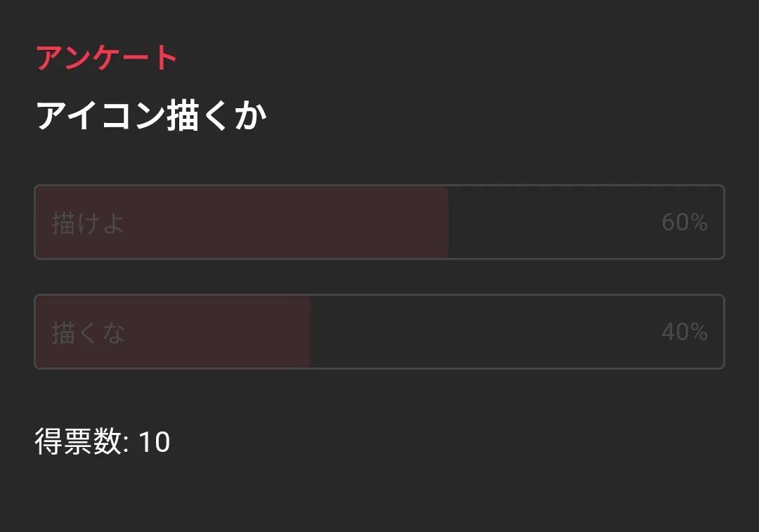Click the 描くな option label text

(88, 333)
